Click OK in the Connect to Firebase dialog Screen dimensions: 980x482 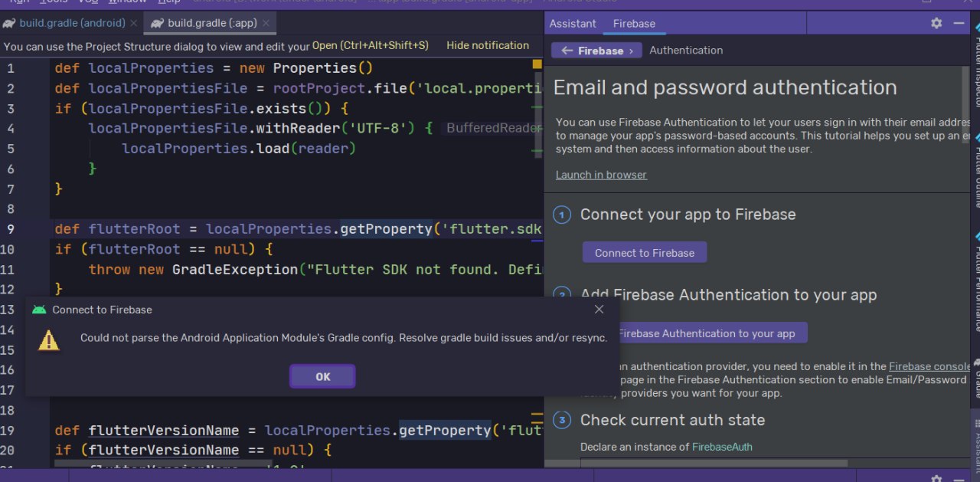click(322, 376)
